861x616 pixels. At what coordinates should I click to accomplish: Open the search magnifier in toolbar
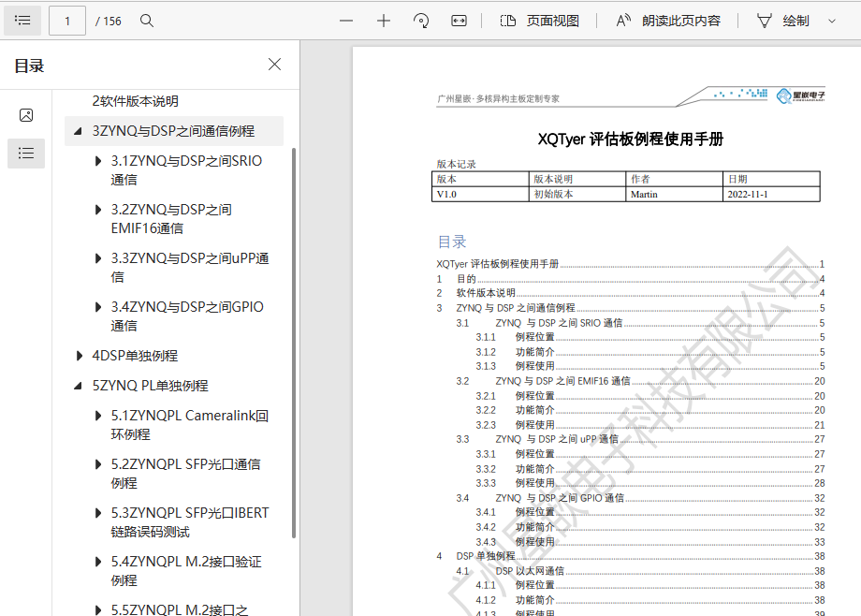click(147, 21)
